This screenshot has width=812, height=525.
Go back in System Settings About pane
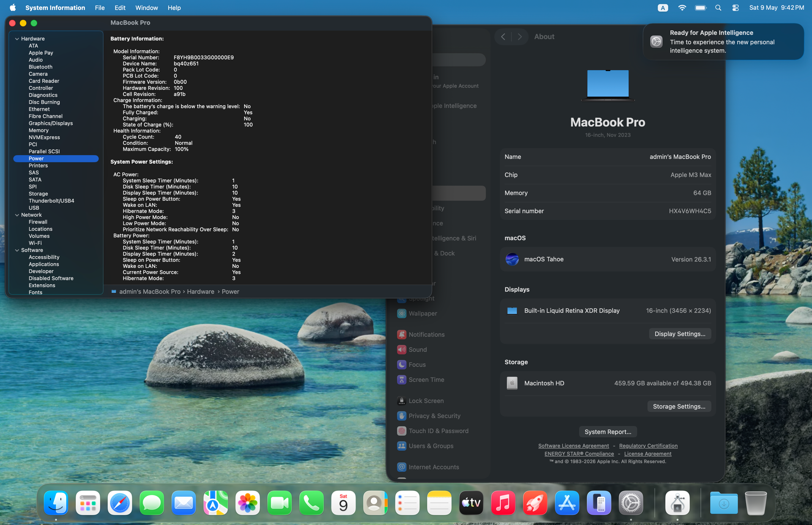tap(503, 37)
